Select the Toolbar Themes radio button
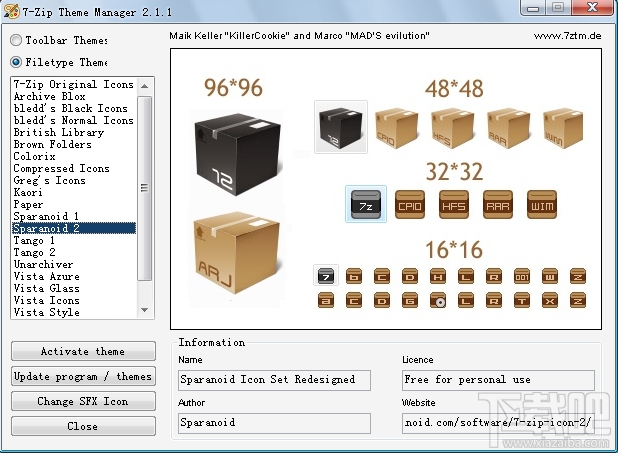This screenshot has height=453, width=618. coord(16,40)
